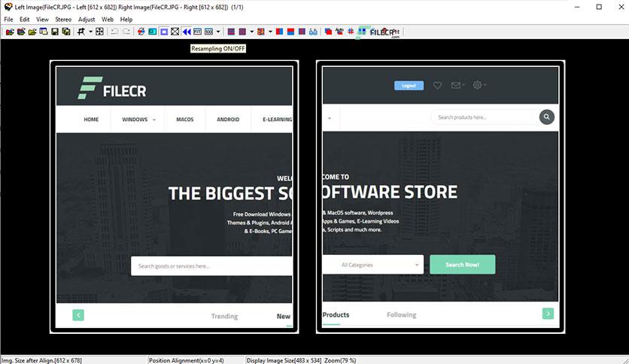The image size is (629, 364).
Task: Expand the dropdown arrow after the purple view icons
Action: (x=251, y=32)
